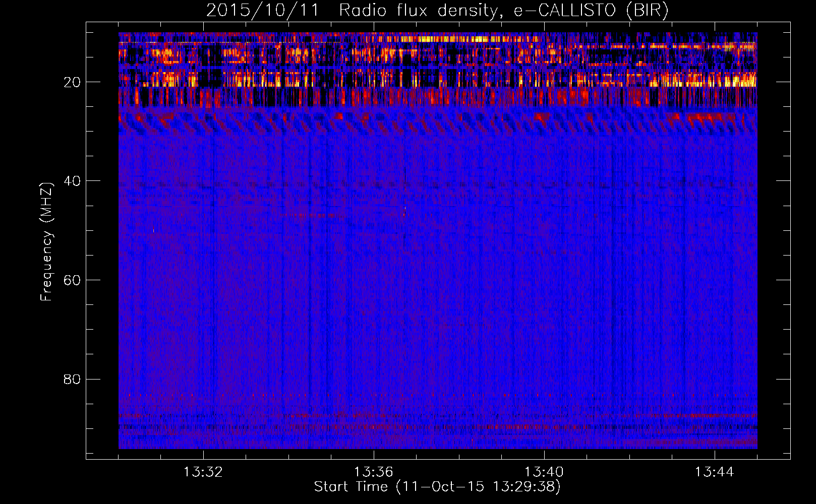Select the 80 MHz tick label
The image size is (816, 504).
pos(72,379)
